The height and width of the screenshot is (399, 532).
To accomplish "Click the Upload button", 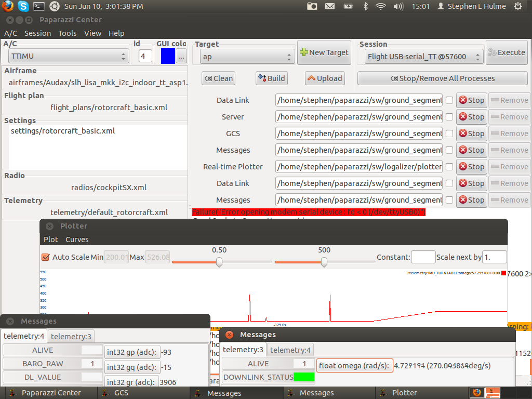I will point(325,78).
